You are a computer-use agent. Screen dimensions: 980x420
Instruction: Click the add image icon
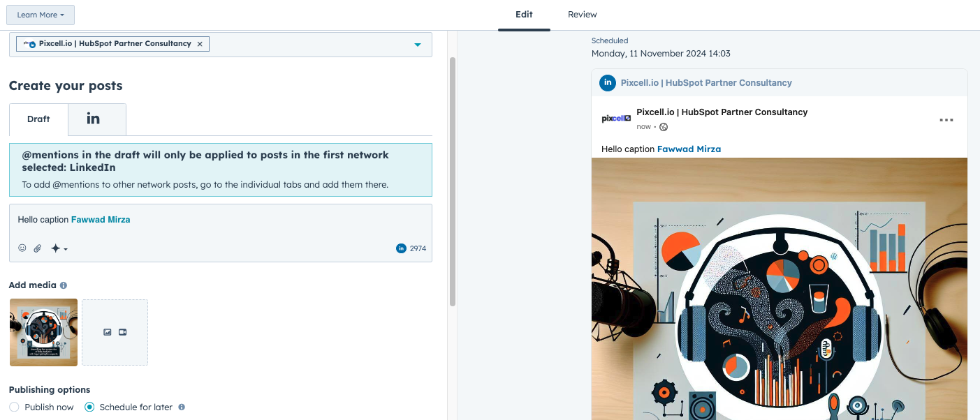point(108,332)
